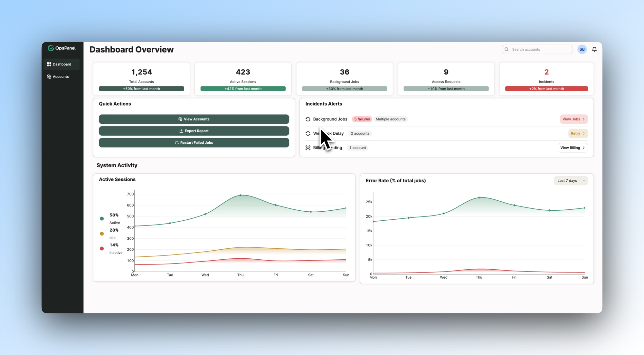The width and height of the screenshot is (644, 355).
Task: Click the restart icon in Restart Failed Jobs
Action: pyautogui.click(x=177, y=143)
